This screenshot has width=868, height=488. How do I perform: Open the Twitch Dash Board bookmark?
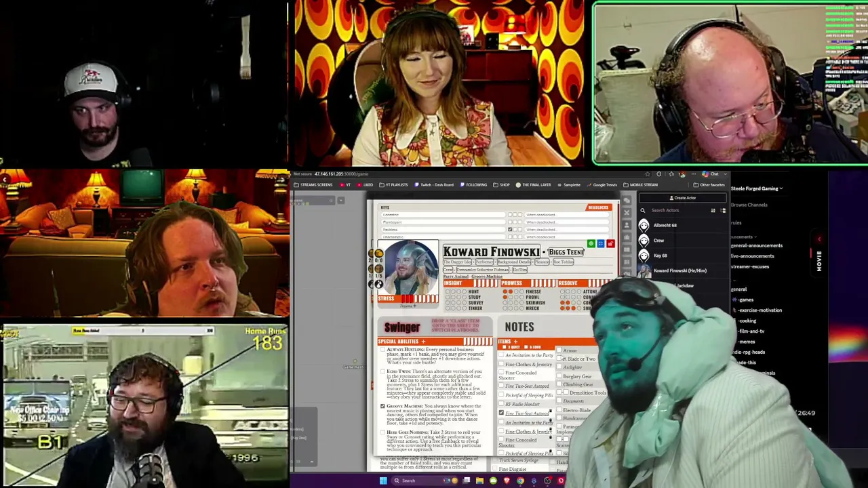[x=433, y=185]
